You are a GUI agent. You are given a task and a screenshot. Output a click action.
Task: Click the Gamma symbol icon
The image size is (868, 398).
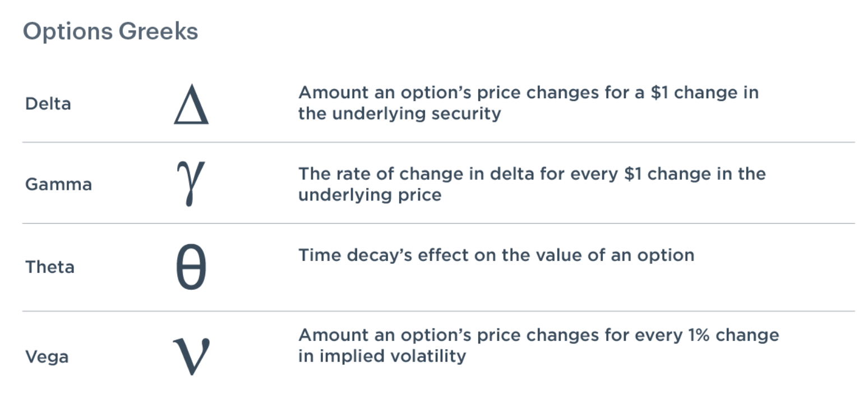coord(190,182)
